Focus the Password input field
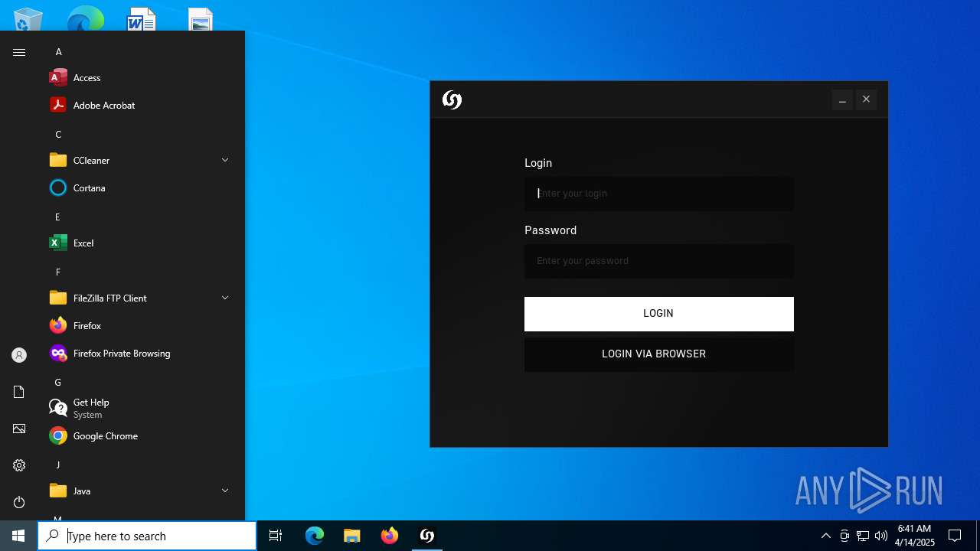The height and width of the screenshot is (551, 980). pyautogui.click(x=658, y=261)
